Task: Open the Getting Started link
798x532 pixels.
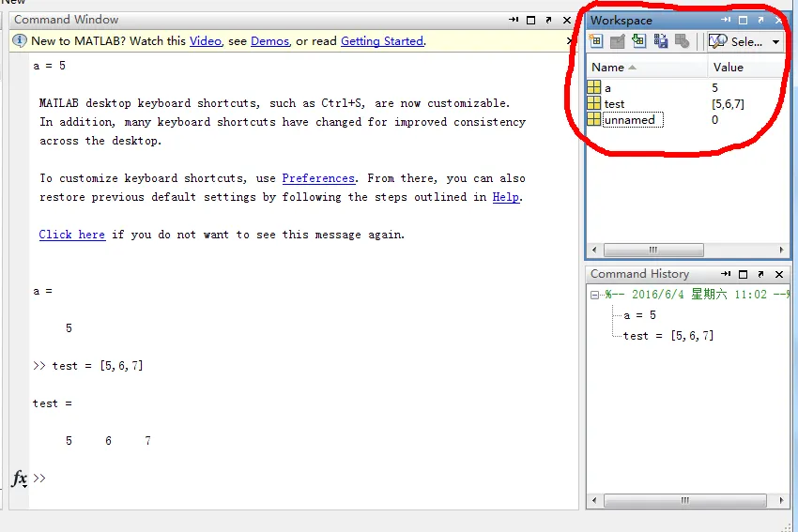Action: [382, 41]
